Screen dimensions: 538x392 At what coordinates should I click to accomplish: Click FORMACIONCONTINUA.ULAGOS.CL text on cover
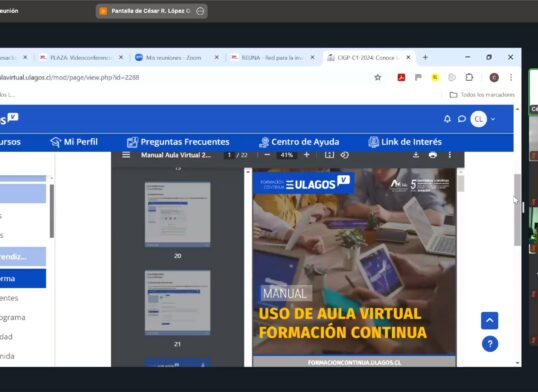(354, 362)
